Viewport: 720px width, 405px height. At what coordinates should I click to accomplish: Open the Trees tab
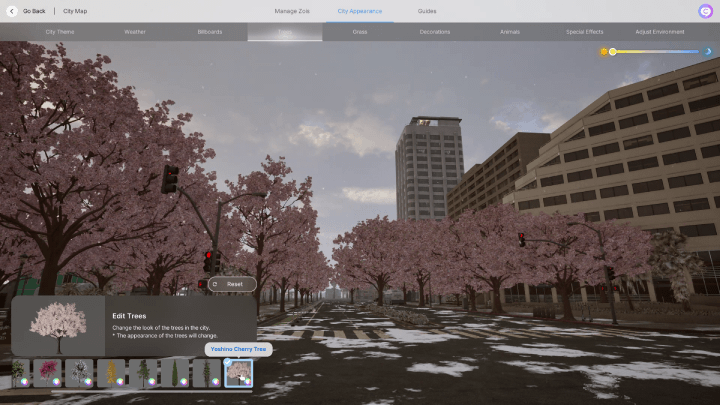(285, 32)
